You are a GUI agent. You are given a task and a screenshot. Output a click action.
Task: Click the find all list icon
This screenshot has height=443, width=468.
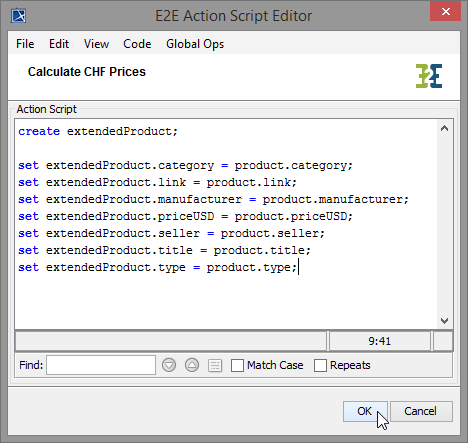click(x=215, y=365)
